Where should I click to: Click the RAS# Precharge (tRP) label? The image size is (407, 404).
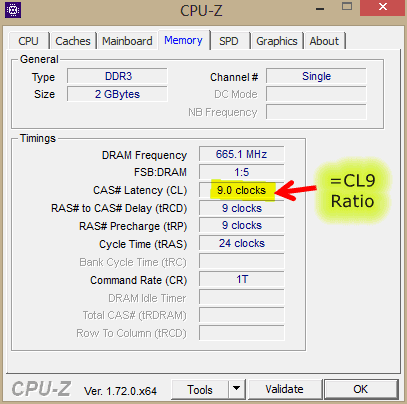point(133,226)
